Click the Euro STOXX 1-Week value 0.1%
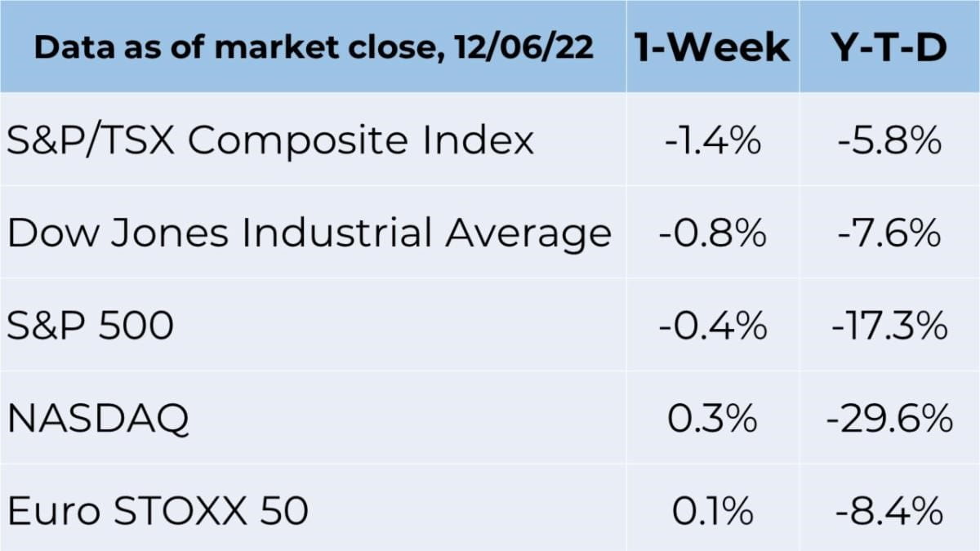The width and height of the screenshot is (980, 551). click(713, 512)
